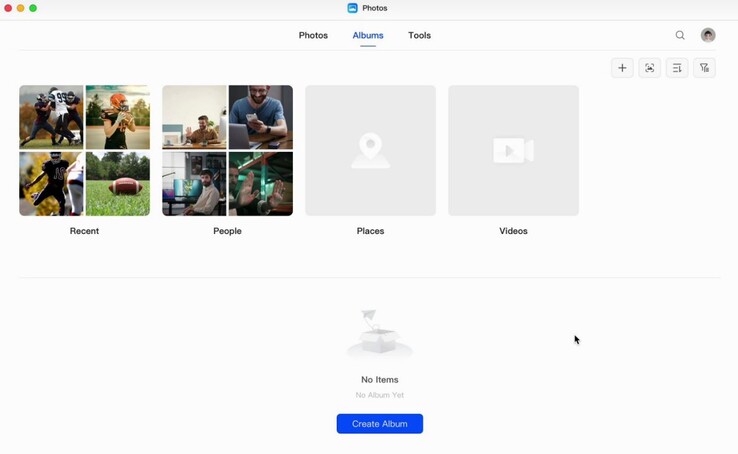Image resolution: width=738 pixels, height=454 pixels.
Task: Switch to the Photos tab
Action: point(313,35)
